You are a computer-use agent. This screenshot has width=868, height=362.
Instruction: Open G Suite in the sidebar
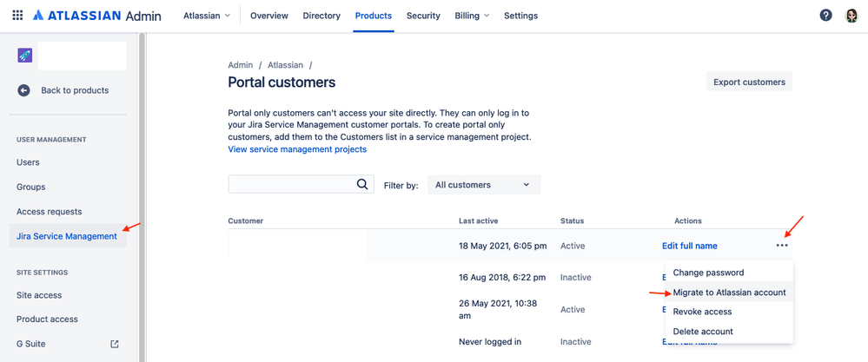point(31,344)
